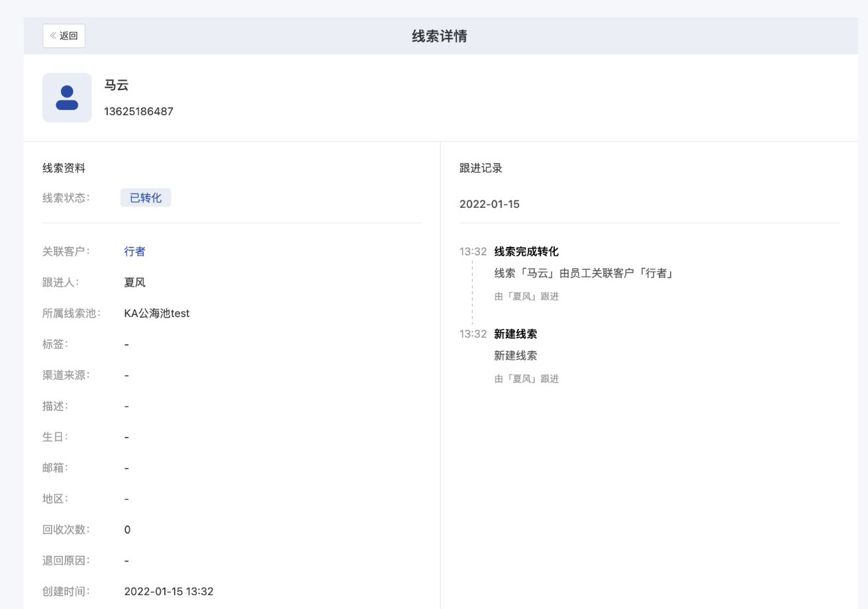The width and height of the screenshot is (868, 609).
Task: Click the 返回 back button
Action: click(64, 36)
